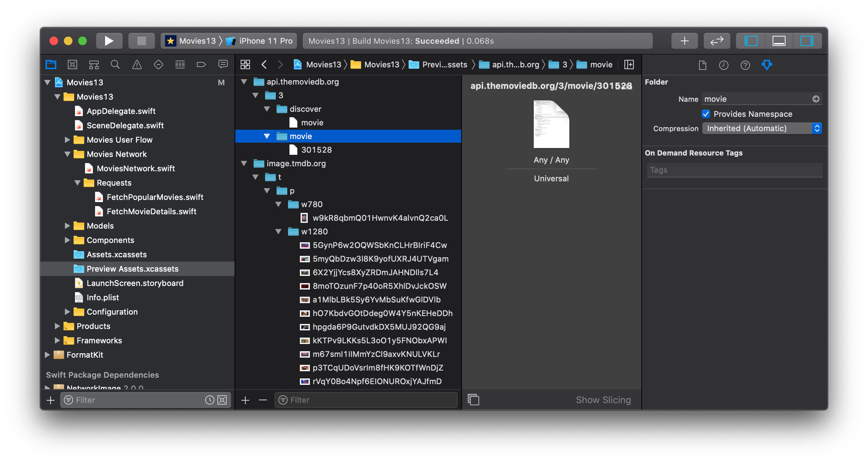Open the History inspector clock icon
Viewport: 868px width, 463px height.
coord(723,65)
